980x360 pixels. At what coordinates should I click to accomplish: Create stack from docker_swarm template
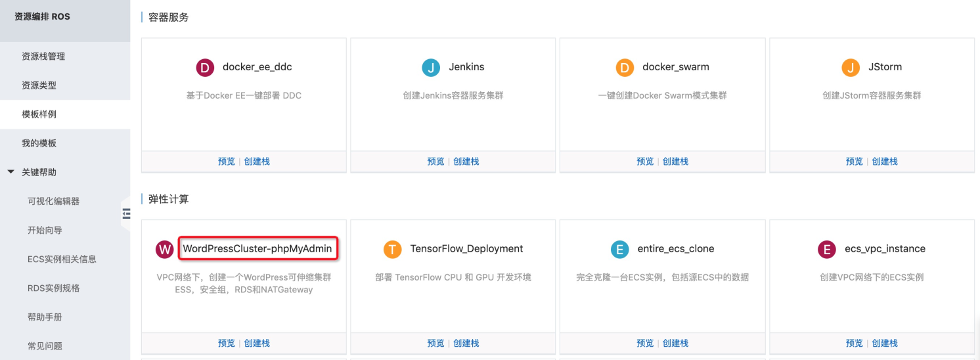675,161
